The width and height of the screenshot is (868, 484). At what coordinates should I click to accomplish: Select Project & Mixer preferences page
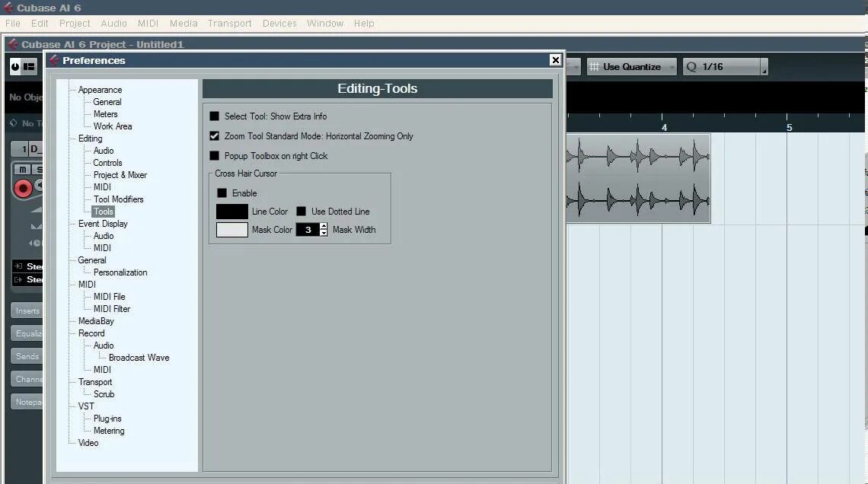pyautogui.click(x=120, y=175)
